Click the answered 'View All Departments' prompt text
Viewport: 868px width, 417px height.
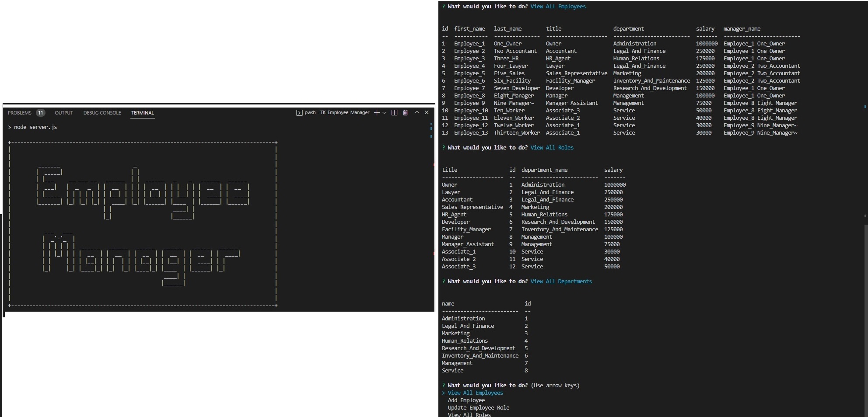[561, 281]
